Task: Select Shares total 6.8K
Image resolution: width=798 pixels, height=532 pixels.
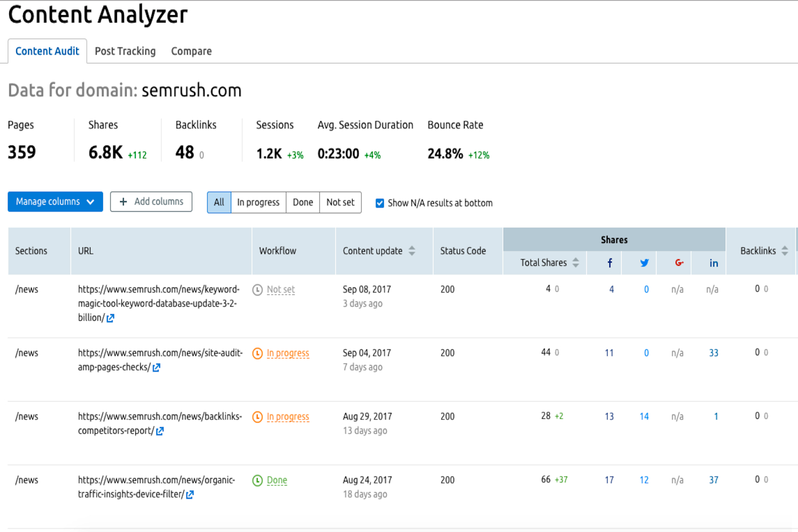Action: pyautogui.click(x=106, y=153)
